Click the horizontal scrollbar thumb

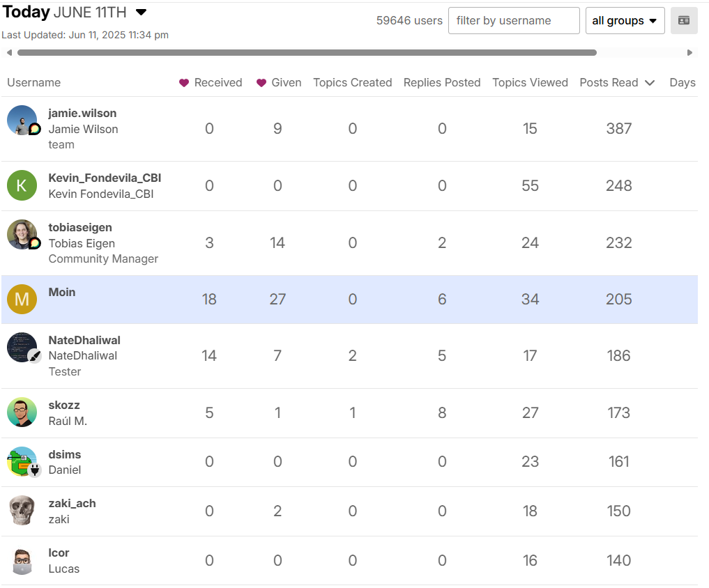click(x=307, y=52)
